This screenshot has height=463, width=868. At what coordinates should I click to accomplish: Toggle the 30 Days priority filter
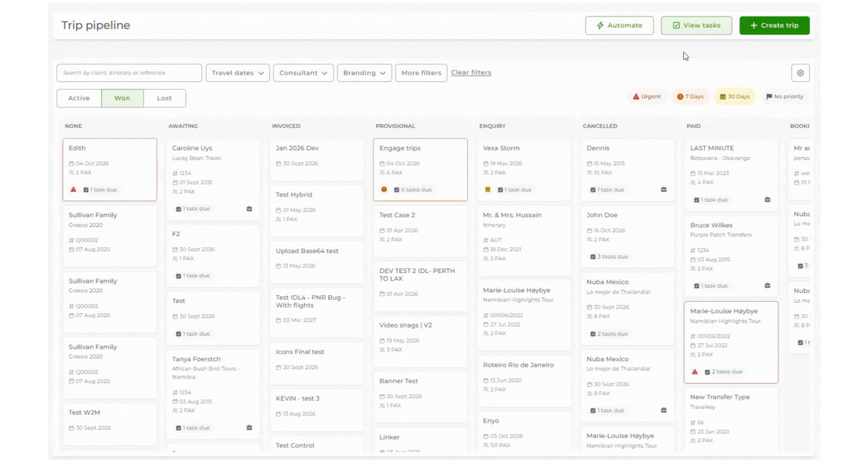point(735,97)
